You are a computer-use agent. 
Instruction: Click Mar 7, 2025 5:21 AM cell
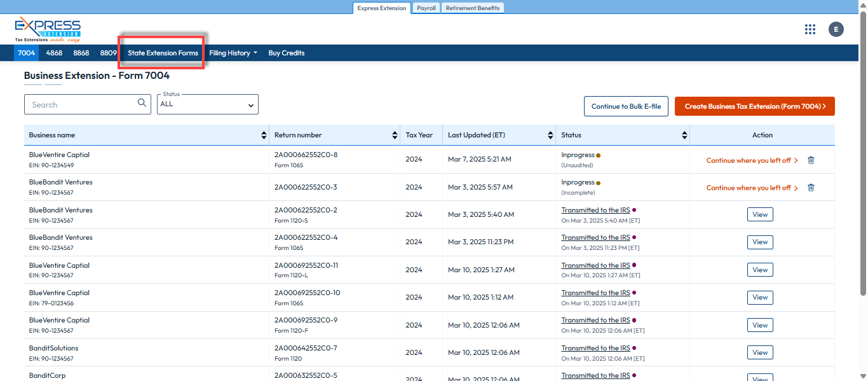coord(480,159)
